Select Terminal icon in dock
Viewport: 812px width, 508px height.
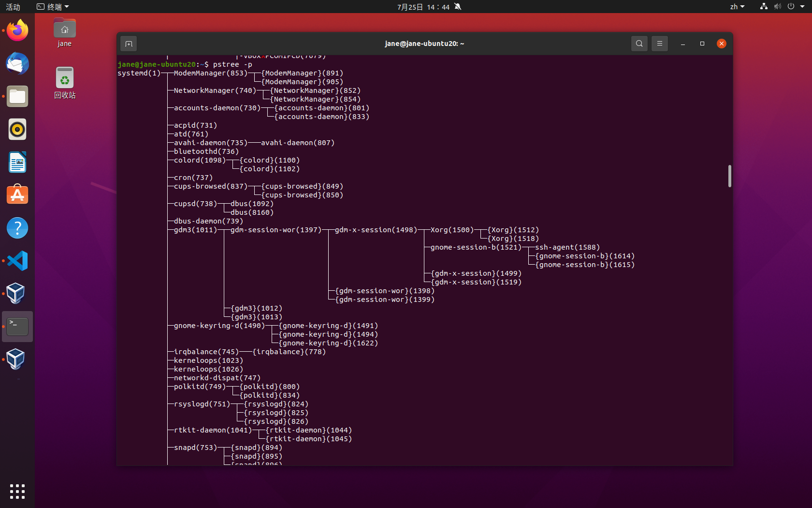coord(17,327)
